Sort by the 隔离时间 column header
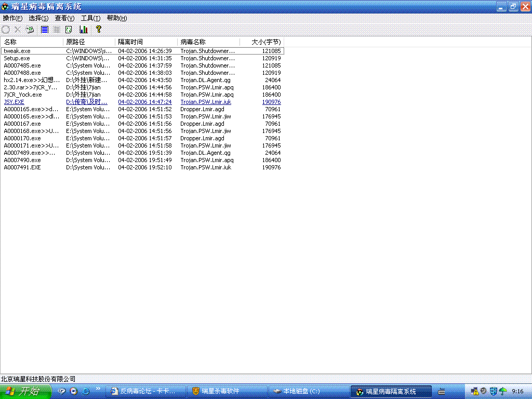Image resolution: width=532 pixels, height=399 pixels. [146, 42]
